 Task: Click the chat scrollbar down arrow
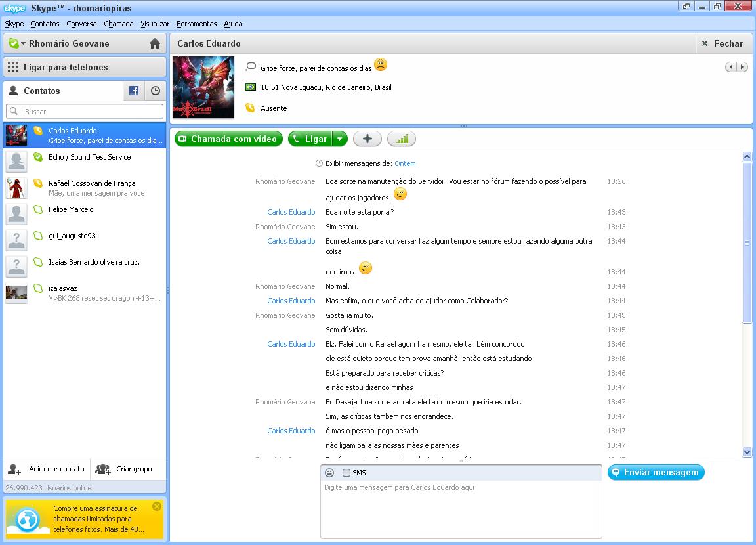[747, 452]
